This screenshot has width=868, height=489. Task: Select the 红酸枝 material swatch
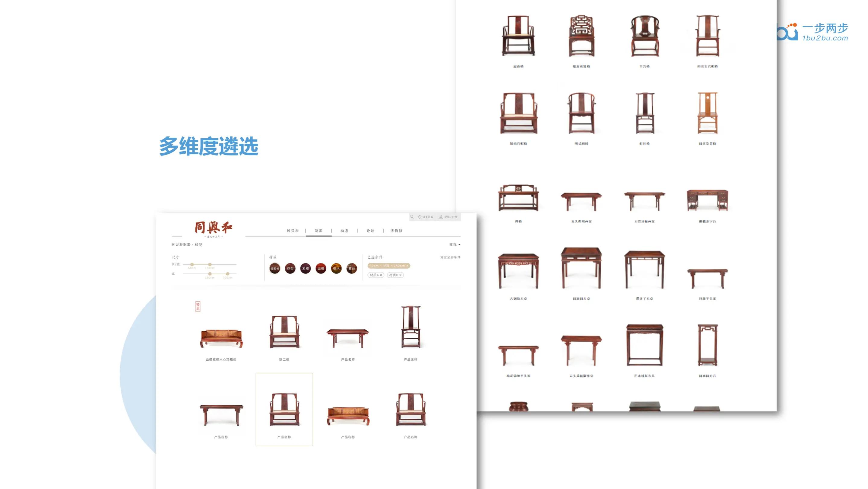(275, 268)
